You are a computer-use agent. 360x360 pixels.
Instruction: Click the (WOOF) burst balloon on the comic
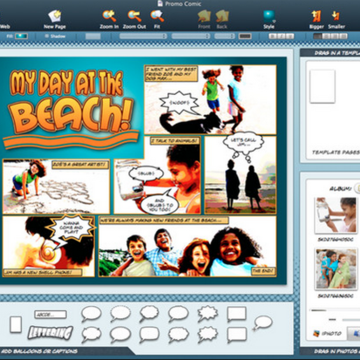179,103
